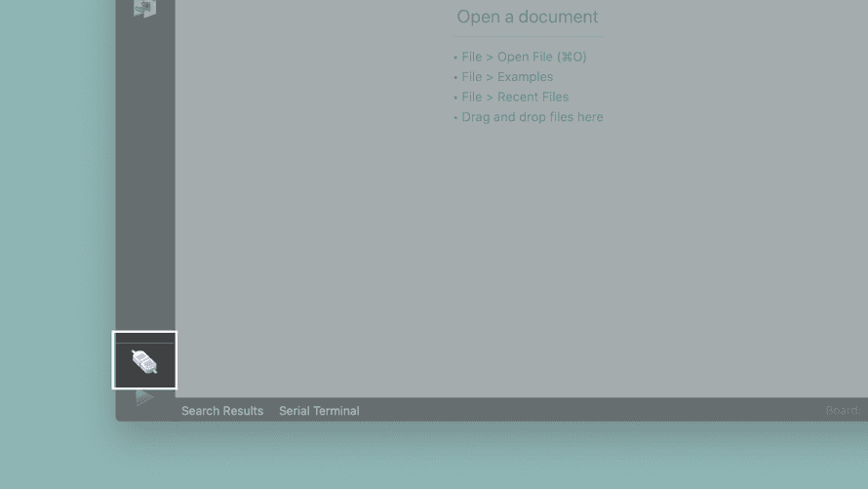Click the empty middle of the left sidebar
Viewport: 868px width, 489px height.
[x=144, y=176]
